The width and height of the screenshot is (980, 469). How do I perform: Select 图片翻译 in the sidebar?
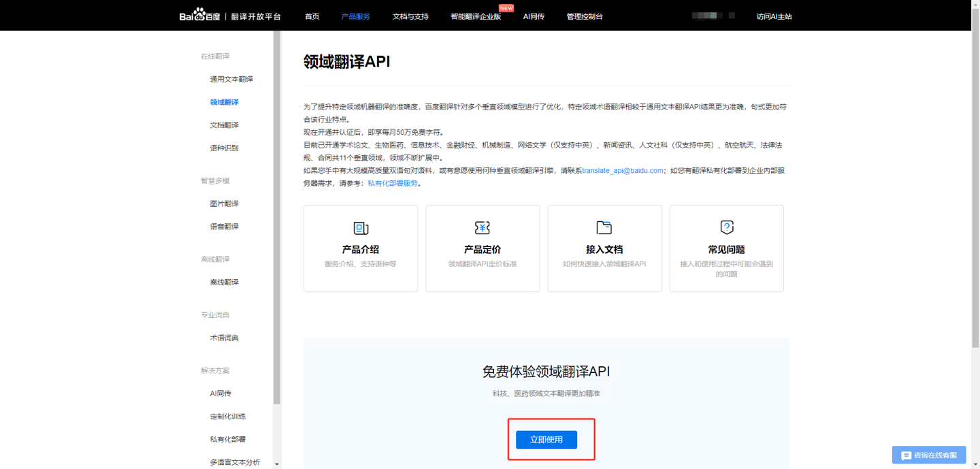224,204
